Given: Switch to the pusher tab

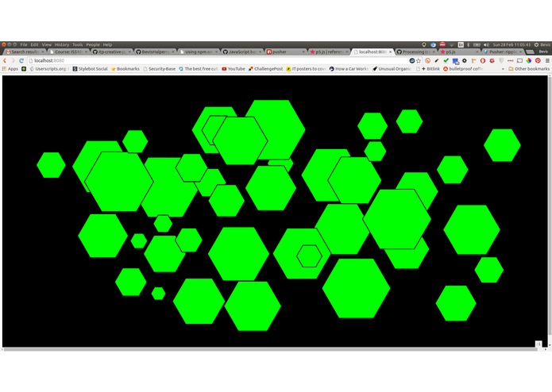Looking at the screenshot, I should pyautogui.click(x=285, y=52).
